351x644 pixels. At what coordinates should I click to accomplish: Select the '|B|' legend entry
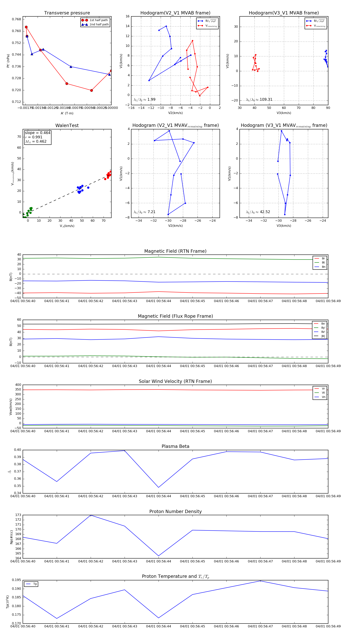pyautogui.click(x=320, y=336)
